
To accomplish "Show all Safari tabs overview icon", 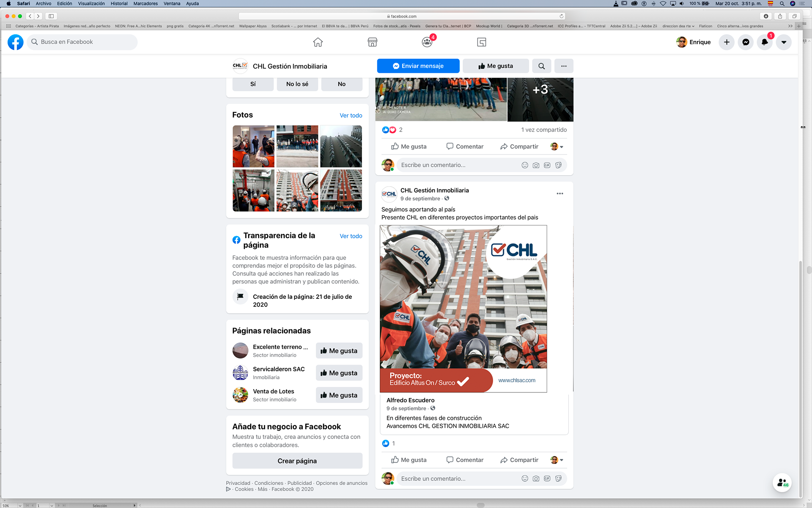I will coord(794,16).
